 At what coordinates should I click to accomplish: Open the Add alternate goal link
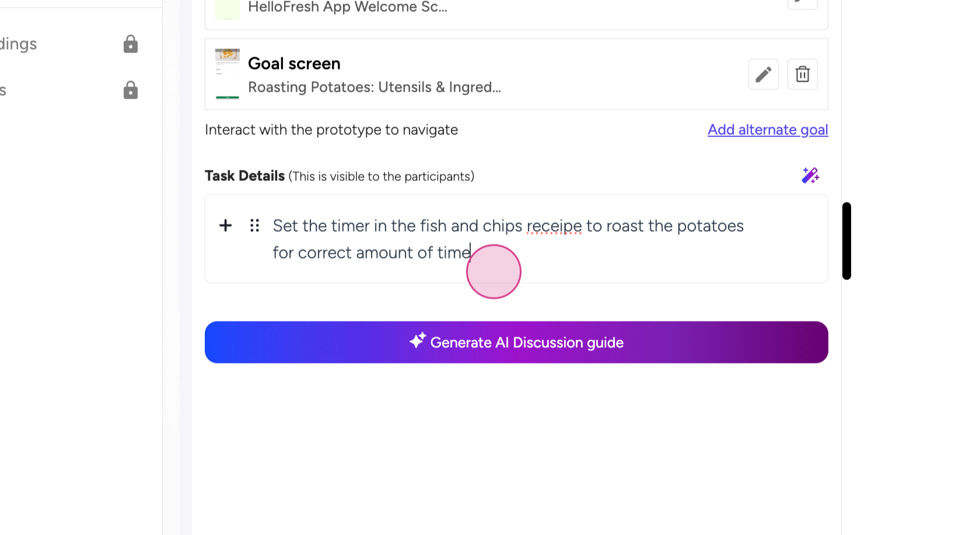[768, 130]
